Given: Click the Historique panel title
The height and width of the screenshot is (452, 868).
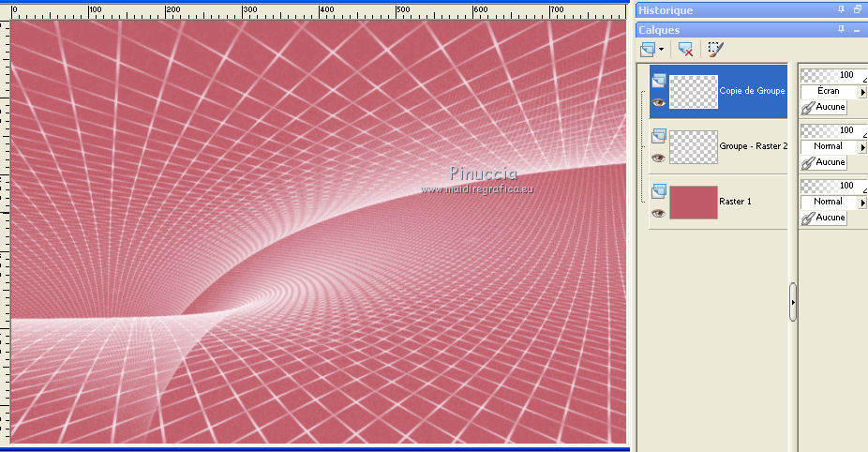Looking at the screenshot, I should 666,10.
